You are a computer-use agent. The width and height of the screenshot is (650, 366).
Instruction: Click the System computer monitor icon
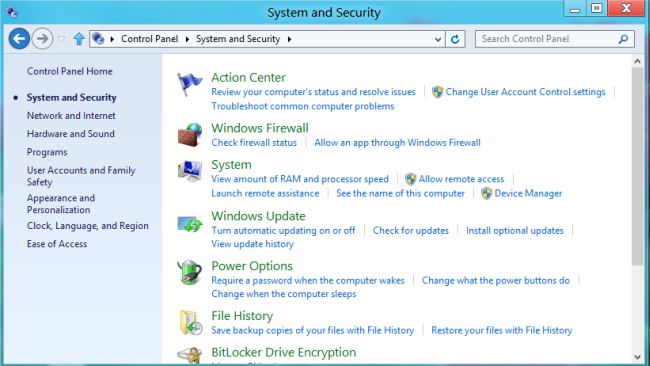[190, 171]
